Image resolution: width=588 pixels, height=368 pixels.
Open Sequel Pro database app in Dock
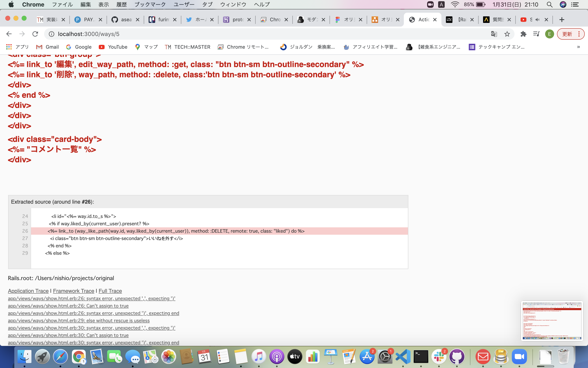[x=501, y=357]
